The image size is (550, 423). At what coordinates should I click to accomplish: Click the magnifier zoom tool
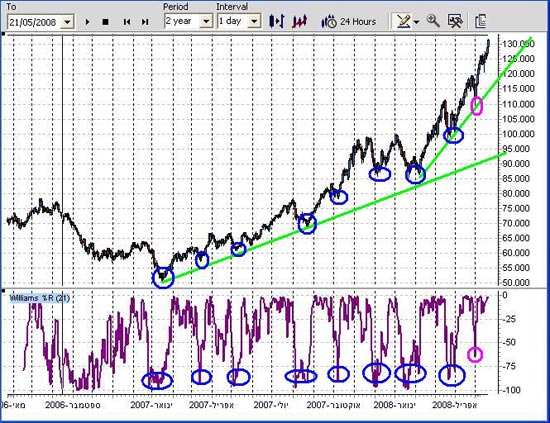click(433, 21)
